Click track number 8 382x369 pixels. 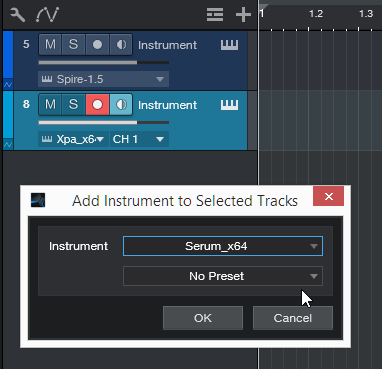click(26, 104)
